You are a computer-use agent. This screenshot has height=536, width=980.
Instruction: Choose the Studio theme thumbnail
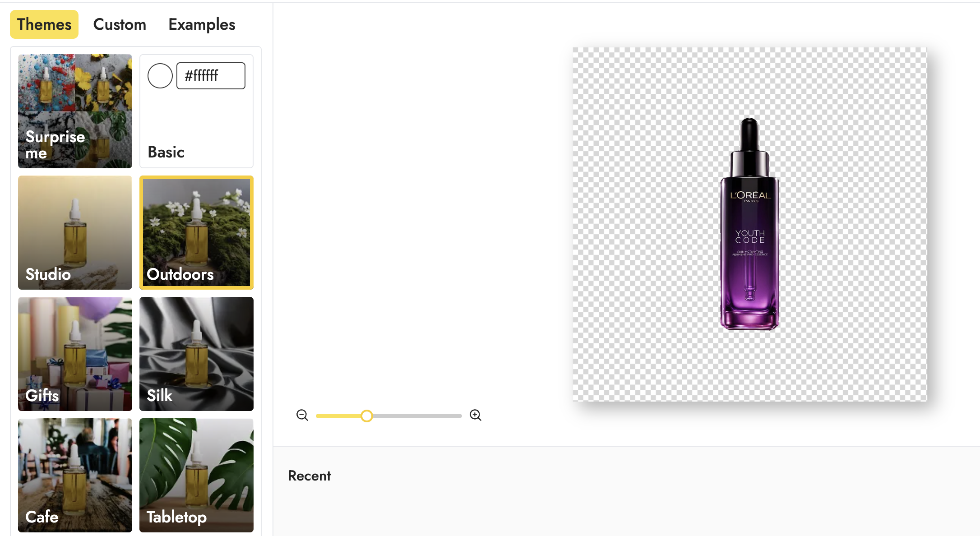[x=75, y=232]
